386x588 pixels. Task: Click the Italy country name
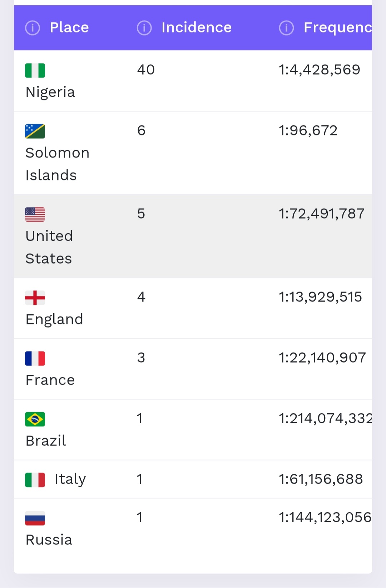point(70,479)
